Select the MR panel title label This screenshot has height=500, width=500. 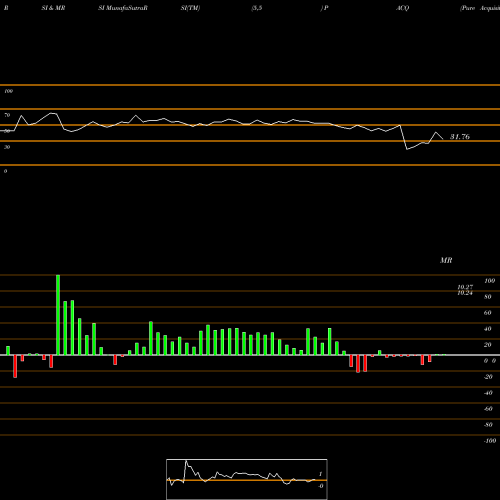[x=446, y=261]
